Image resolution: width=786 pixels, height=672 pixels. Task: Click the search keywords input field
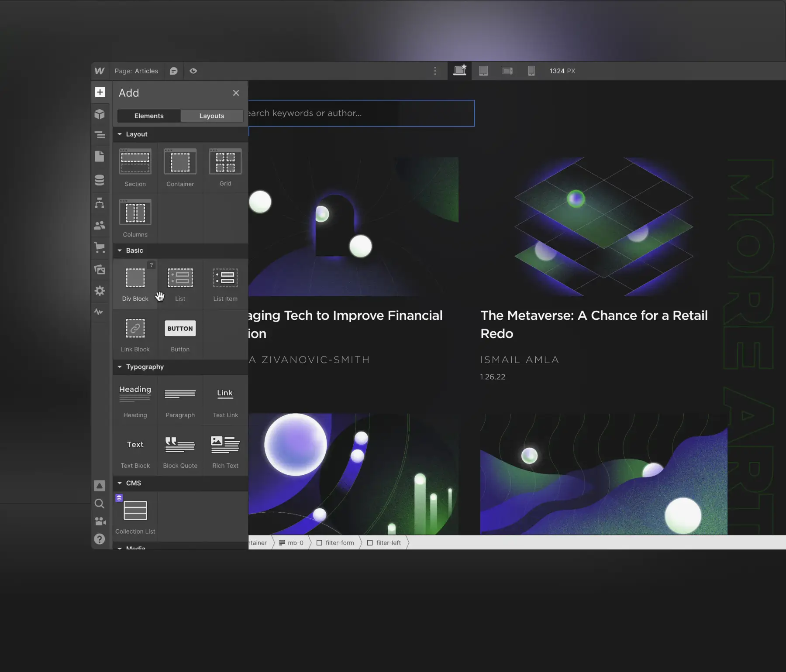tap(361, 113)
